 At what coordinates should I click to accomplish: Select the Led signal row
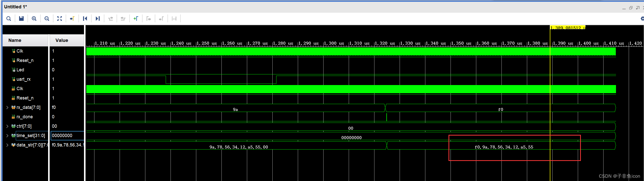20,70
